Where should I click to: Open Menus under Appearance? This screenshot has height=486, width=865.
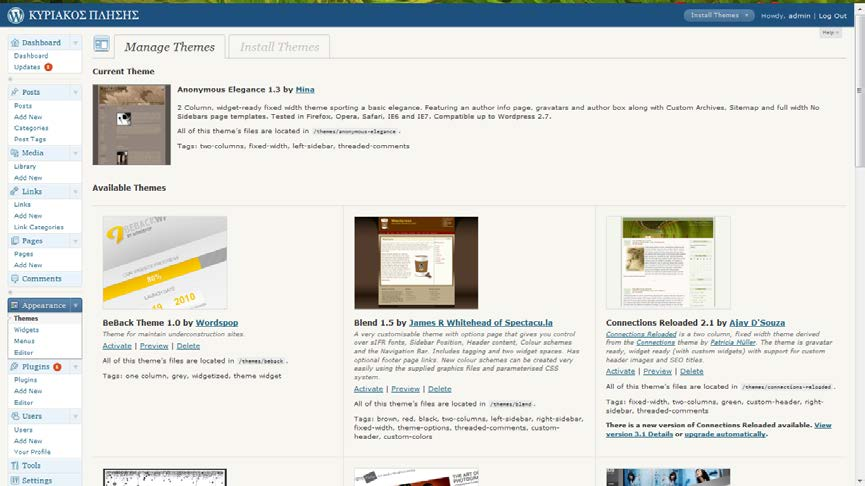24,341
